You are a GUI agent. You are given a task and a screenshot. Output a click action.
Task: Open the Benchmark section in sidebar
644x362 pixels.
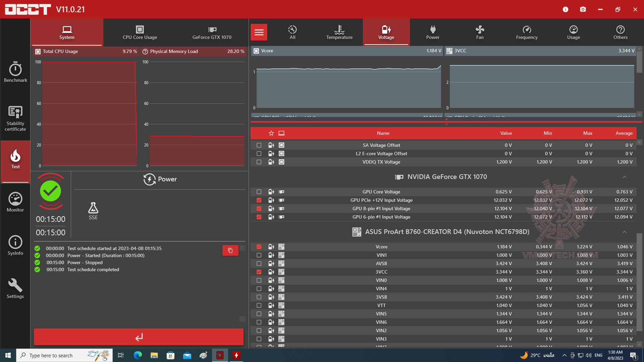tap(15, 72)
